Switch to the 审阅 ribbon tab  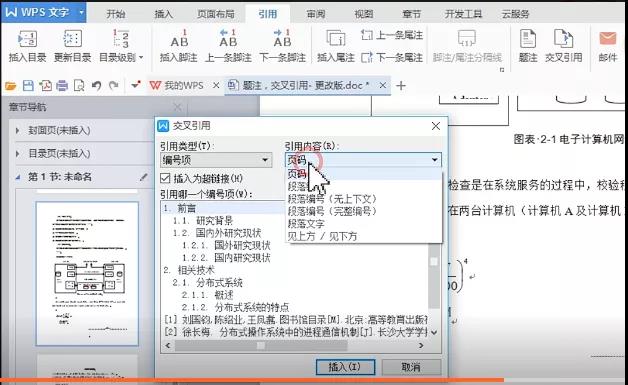[316, 14]
